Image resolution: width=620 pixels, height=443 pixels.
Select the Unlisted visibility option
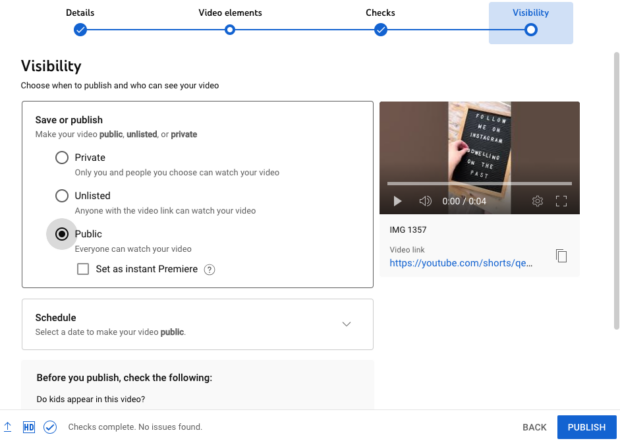(x=62, y=196)
